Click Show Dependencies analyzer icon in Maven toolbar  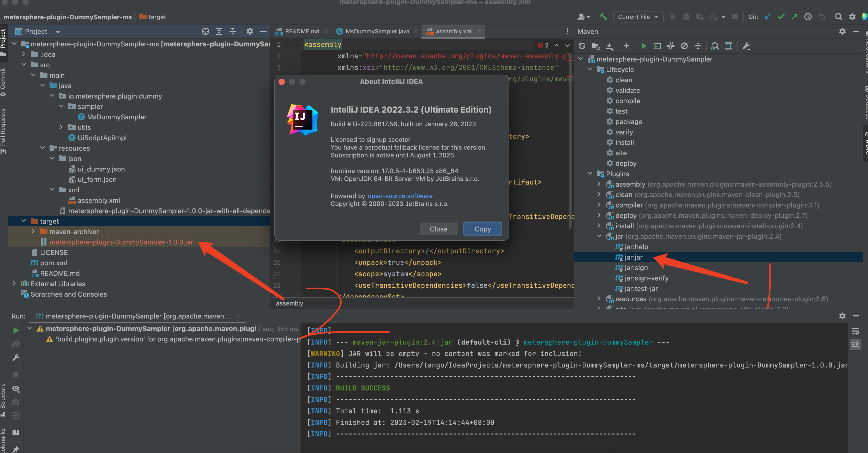715,46
